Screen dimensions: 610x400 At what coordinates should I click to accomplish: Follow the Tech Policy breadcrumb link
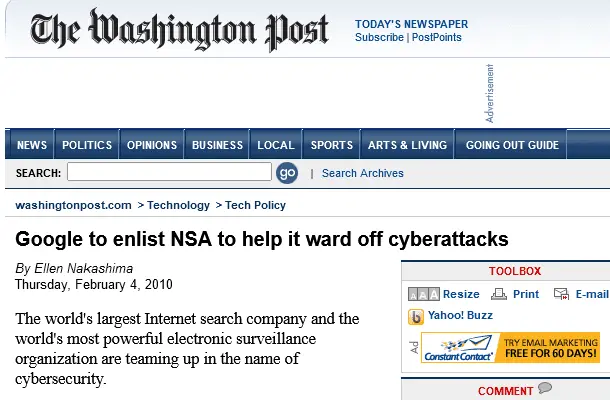[x=255, y=205]
